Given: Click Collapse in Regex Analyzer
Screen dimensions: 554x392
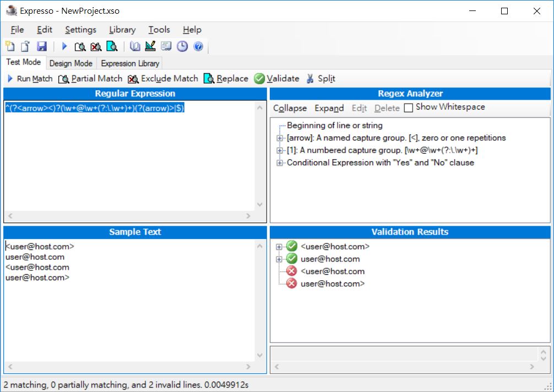Looking at the screenshot, I should coord(290,108).
